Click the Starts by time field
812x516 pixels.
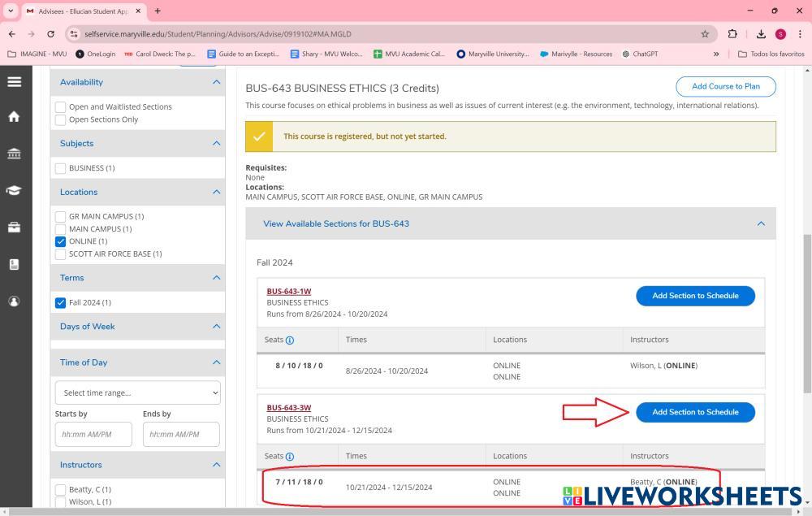coord(93,434)
